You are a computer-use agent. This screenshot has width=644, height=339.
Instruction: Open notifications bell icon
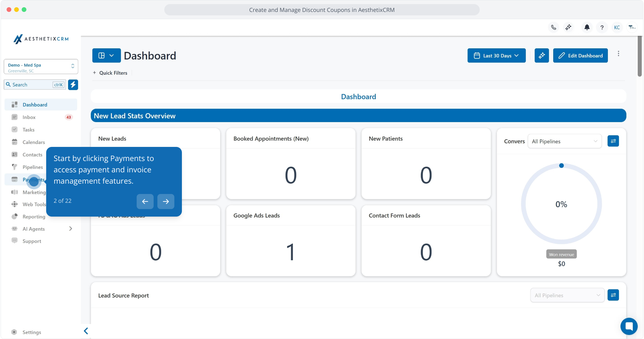point(587,28)
